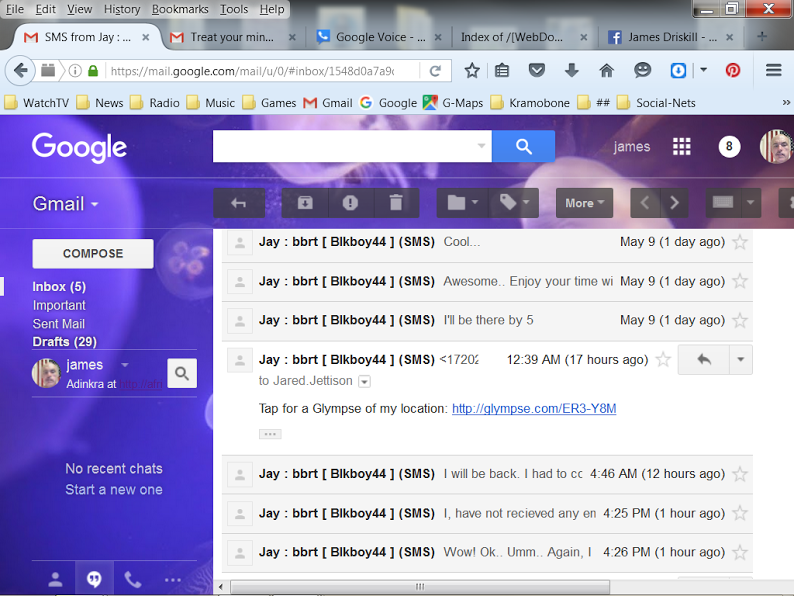Image resolution: width=794 pixels, height=596 pixels.
Task: Switch to the 'Treat your min...' tab
Action: point(232,37)
